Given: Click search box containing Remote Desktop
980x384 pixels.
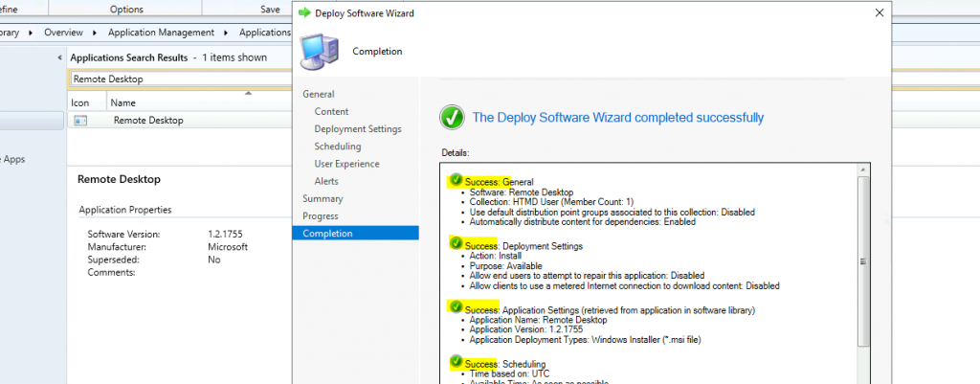Looking at the screenshot, I should (180, 79).
